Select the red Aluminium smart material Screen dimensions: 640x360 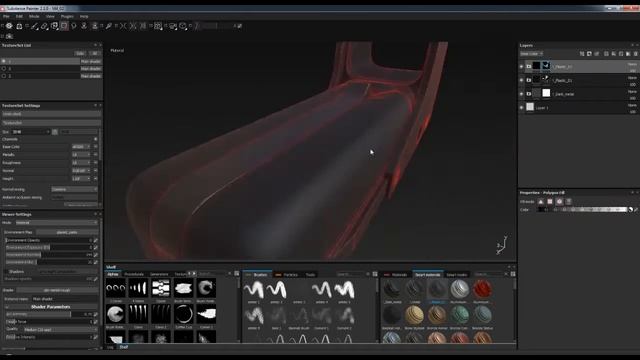482,289
